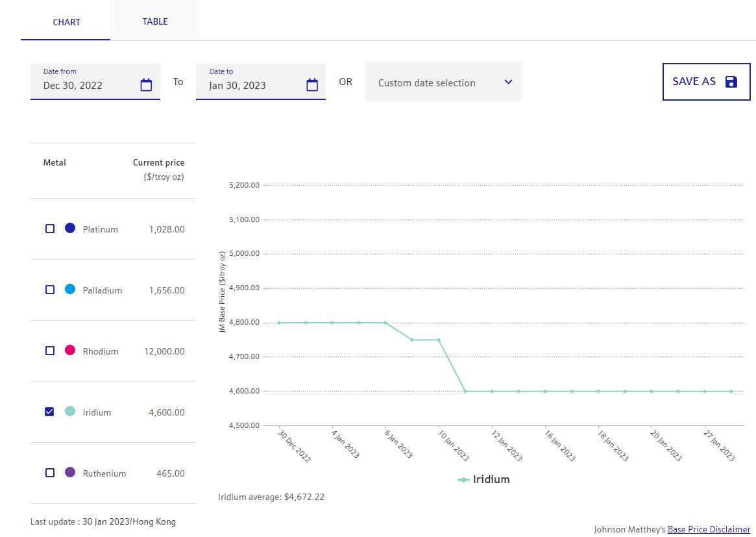Open the 'Date to' calendar picker icon
The height and width of the screenshot is (537, 756).
[312, 85]
